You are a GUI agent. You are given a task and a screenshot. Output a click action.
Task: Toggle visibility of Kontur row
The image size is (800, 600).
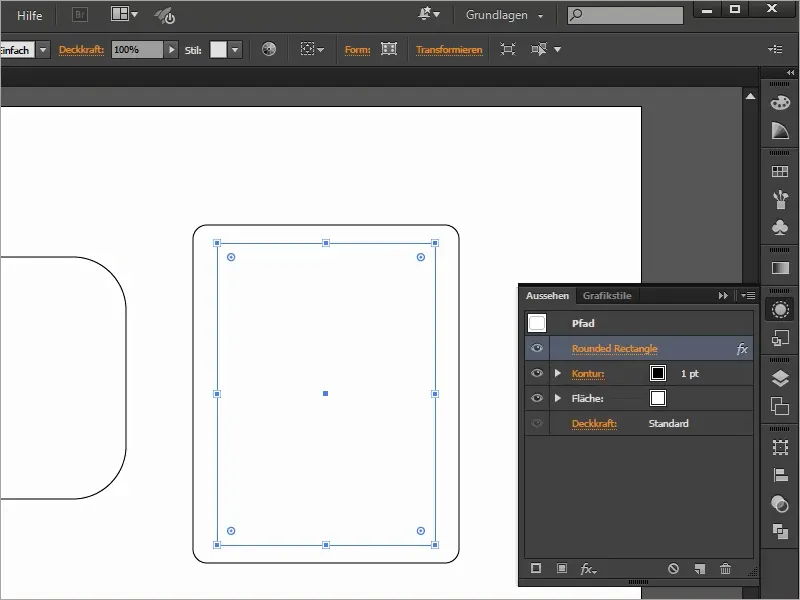pyautogui.click(x=537, y=373)
